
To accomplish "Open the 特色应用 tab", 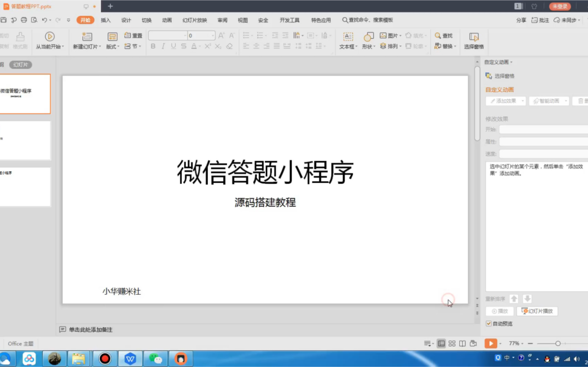I will (321, 20).
